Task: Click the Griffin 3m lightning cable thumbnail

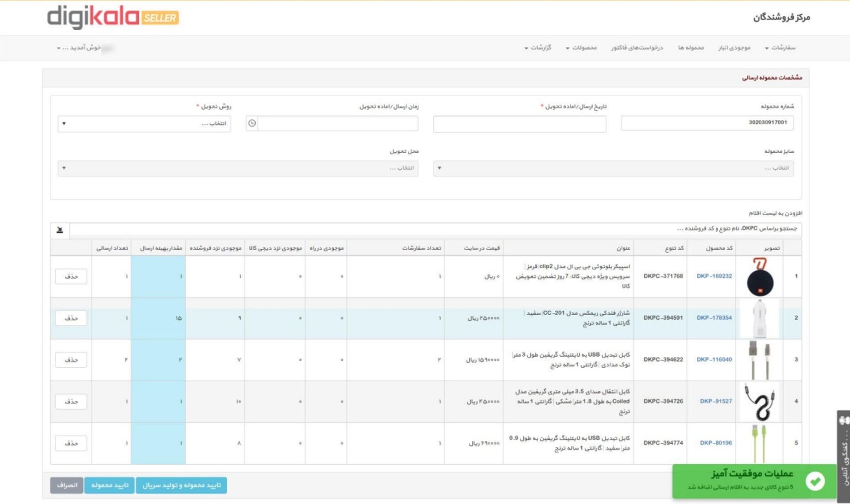Action: pyautogui.click(x=760, y=360)
